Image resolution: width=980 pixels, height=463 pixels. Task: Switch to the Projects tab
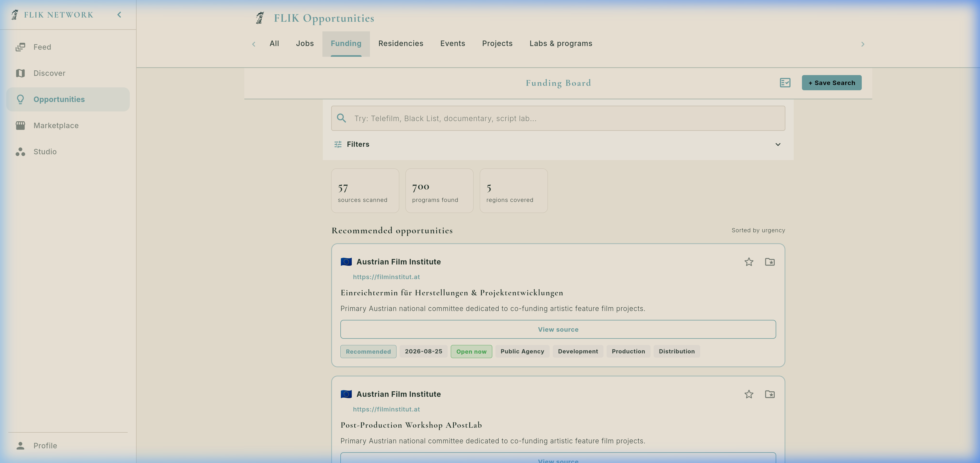497,44
